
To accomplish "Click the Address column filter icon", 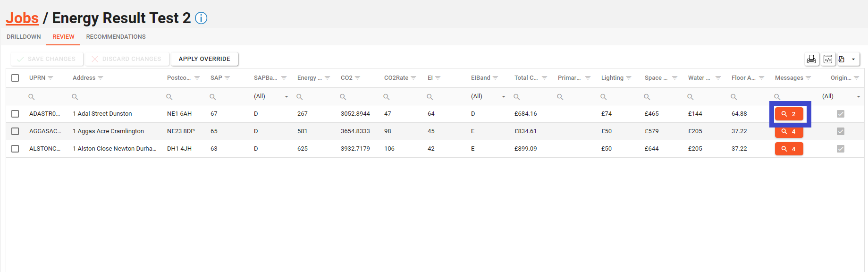I will [101, 78].
